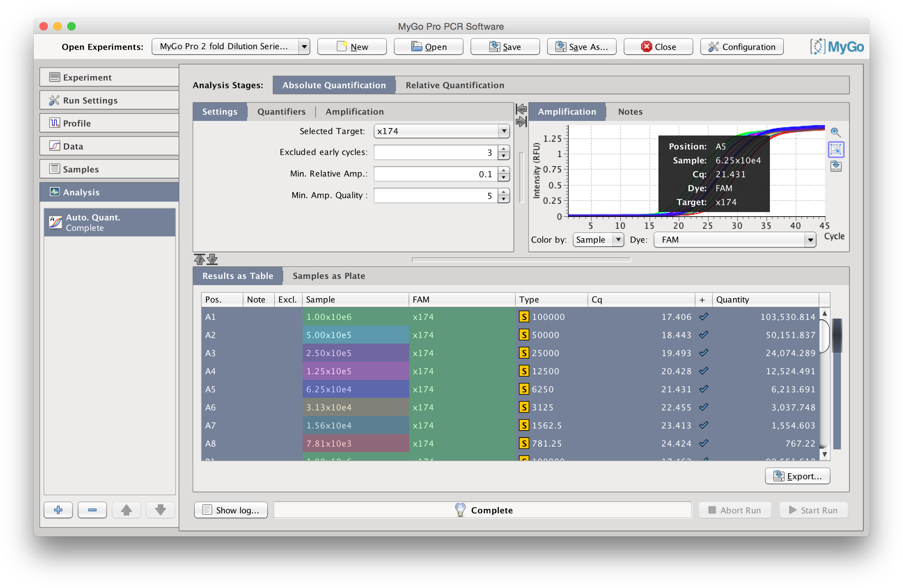Toggle the checkmark in row A3
The image size is (903, 588).
[x=704, y=352]
